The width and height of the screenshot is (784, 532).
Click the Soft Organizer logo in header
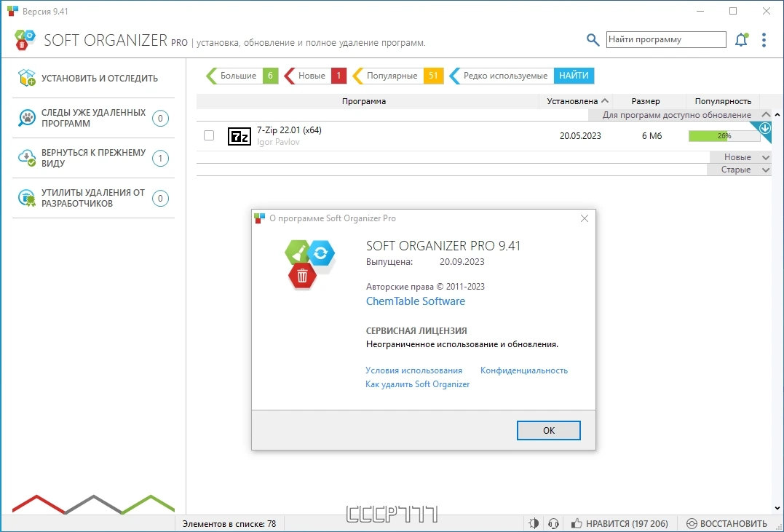point(25,40)
